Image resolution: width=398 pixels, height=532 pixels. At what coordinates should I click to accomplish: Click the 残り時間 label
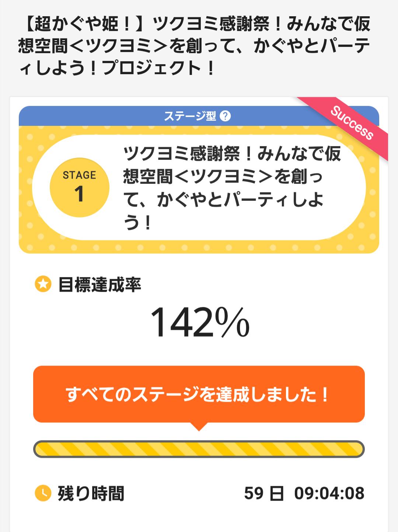tap(91, 493)
